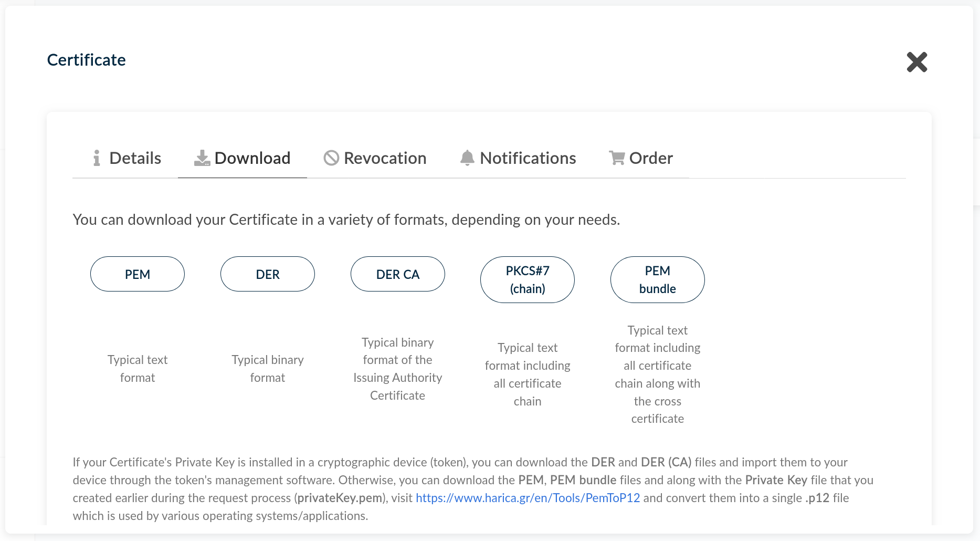Screen dimensions: 980x541
Task: Switch to the Details tab label
Action: tap(135, 158)
